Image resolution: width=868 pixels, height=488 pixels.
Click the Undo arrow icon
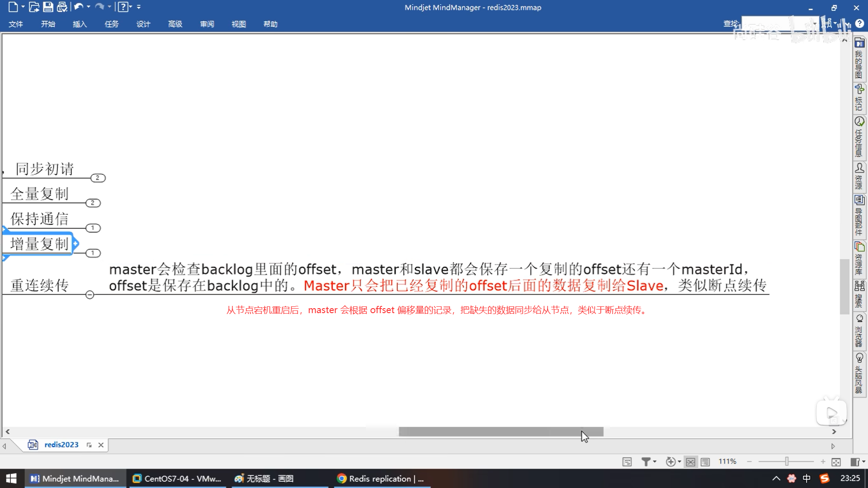[x=78, y=7]
